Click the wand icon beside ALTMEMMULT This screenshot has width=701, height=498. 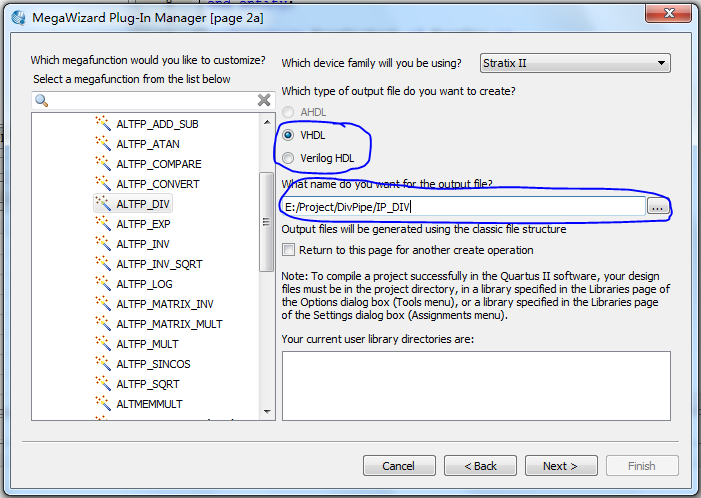click(x=103, y=403)
